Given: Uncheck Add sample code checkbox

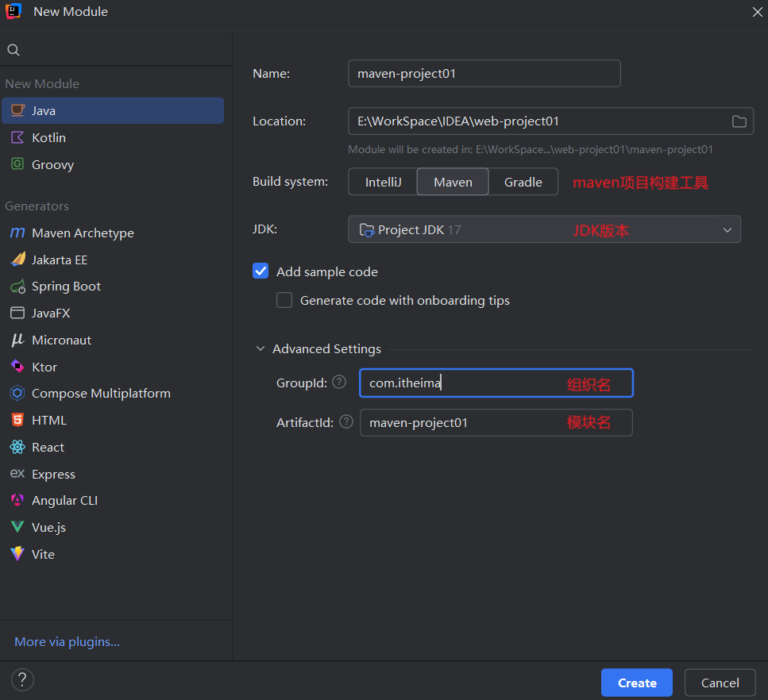Looking at the screenshot, I should pyautogui.click(x=261, y=271).
